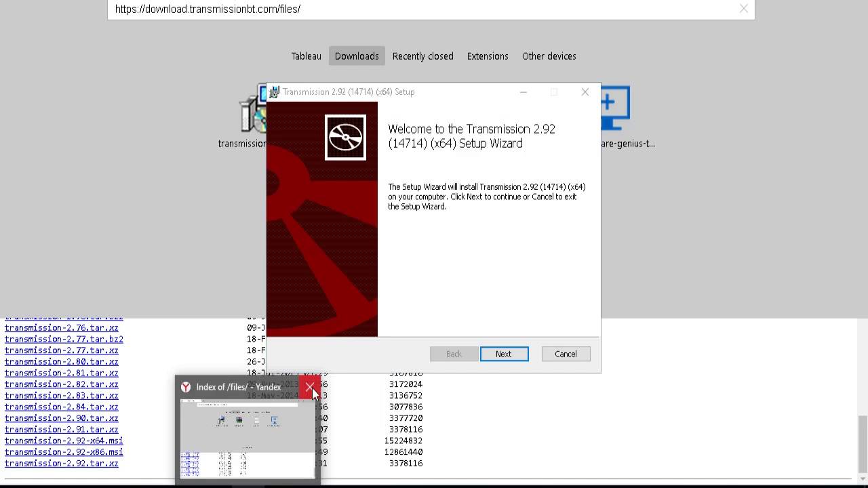
Task: Click the Yandex browser icon in preview header
Action: coord(186,387)
